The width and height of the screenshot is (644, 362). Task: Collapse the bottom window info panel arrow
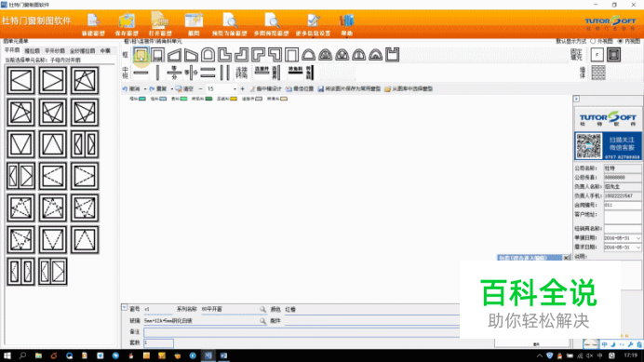tap(125, 307)
